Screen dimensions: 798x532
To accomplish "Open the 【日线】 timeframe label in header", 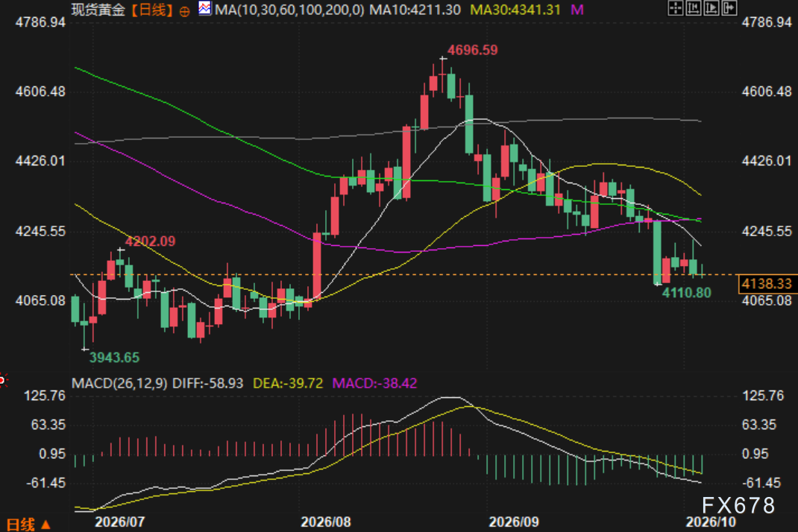I will [151, 10].
